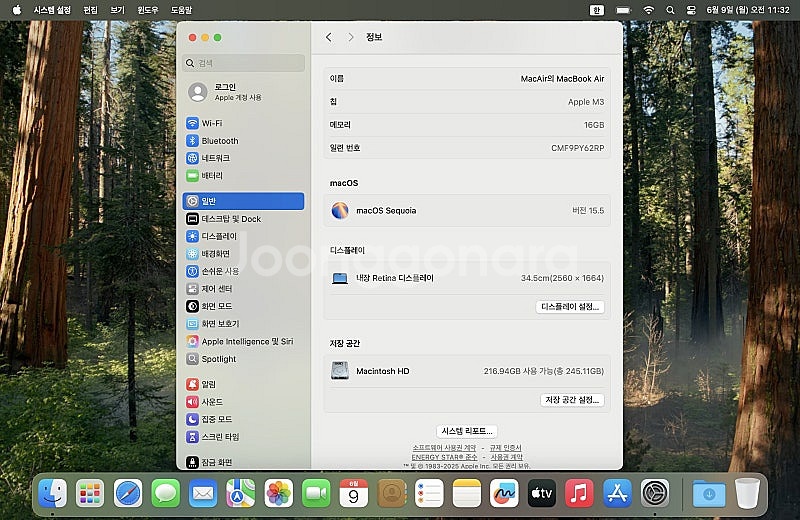Image resolution: width=800 pixels, height=520 pixels.
Task: Open Mail from the Dock
Action: click(203, 493)
